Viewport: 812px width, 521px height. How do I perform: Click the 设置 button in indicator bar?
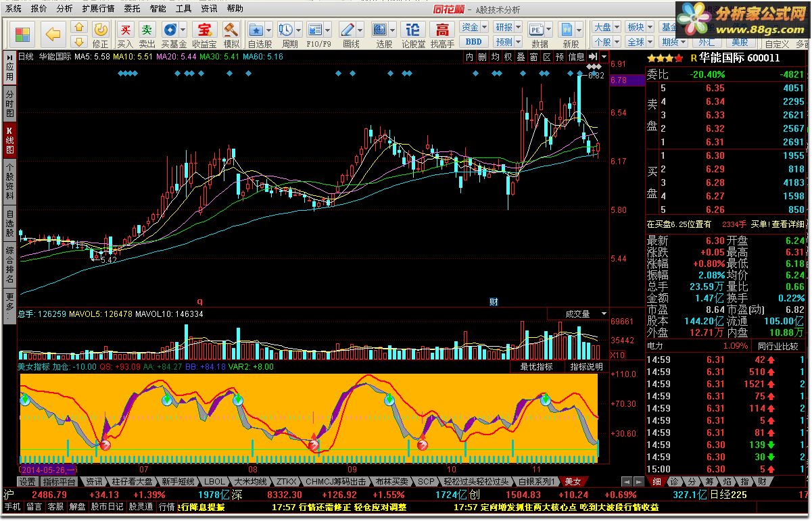(27, 482)
